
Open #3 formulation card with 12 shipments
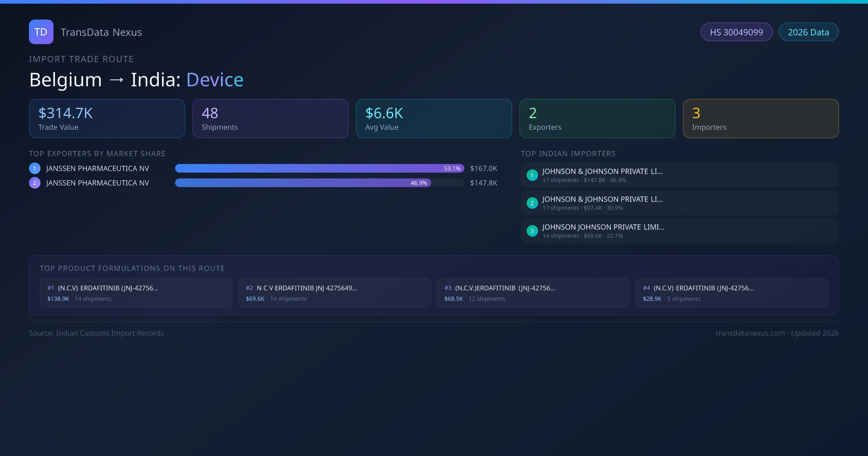(533, 293)
